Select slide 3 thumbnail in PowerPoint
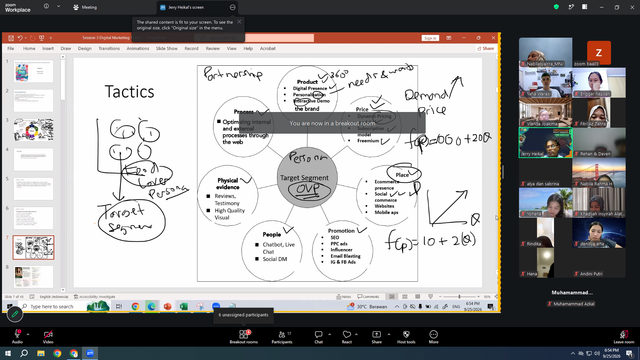Viewport: 640px width, 360px height. pyautogui.click(x=33, y=130)
